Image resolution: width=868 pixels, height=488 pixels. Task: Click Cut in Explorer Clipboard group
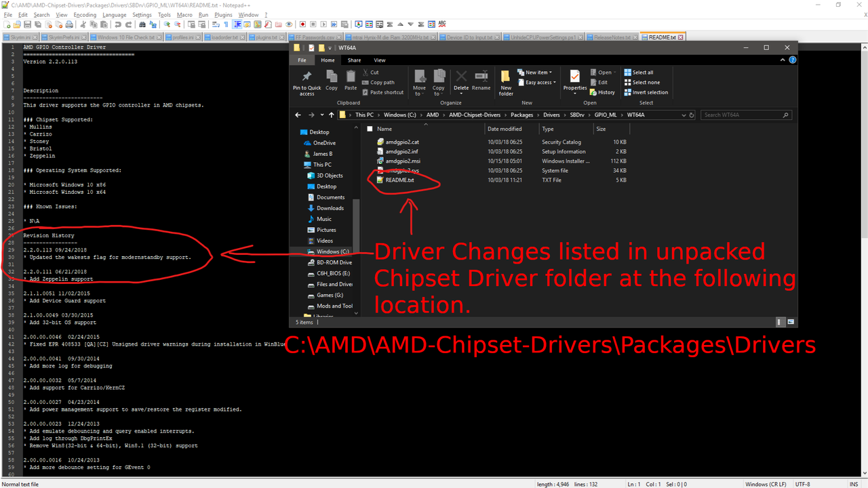(x=371, y=73)
